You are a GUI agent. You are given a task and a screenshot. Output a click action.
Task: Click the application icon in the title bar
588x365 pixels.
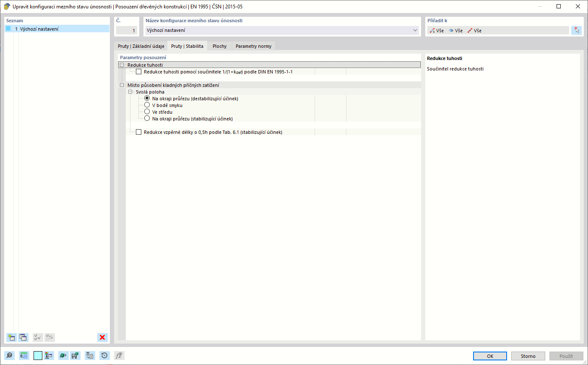coord(7,6)
